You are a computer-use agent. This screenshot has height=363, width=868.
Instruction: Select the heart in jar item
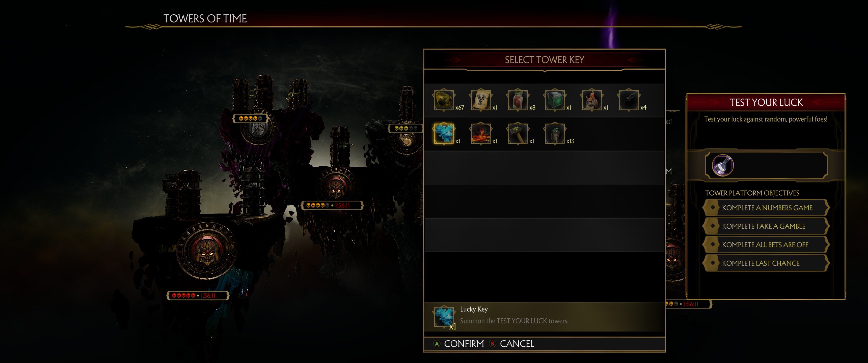tap(518, 100)
